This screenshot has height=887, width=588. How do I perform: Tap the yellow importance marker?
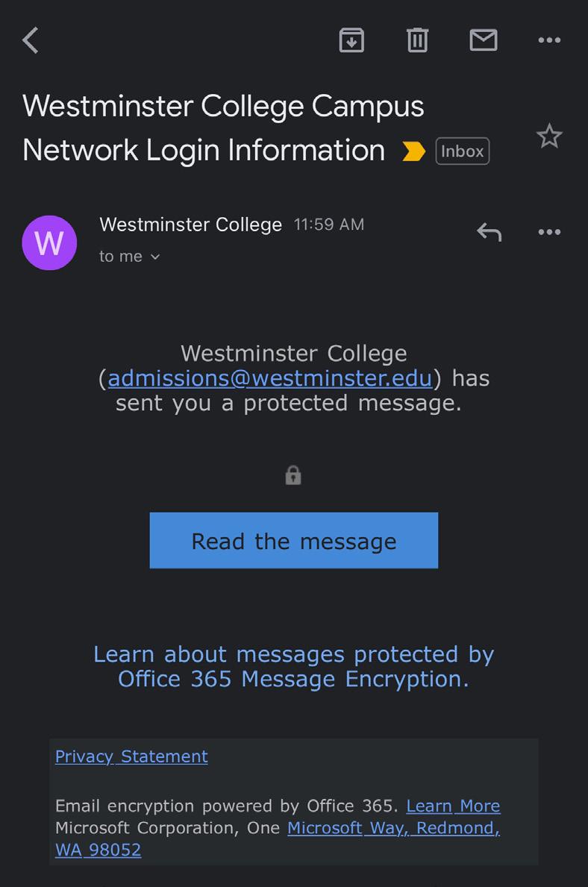[413, 151]
